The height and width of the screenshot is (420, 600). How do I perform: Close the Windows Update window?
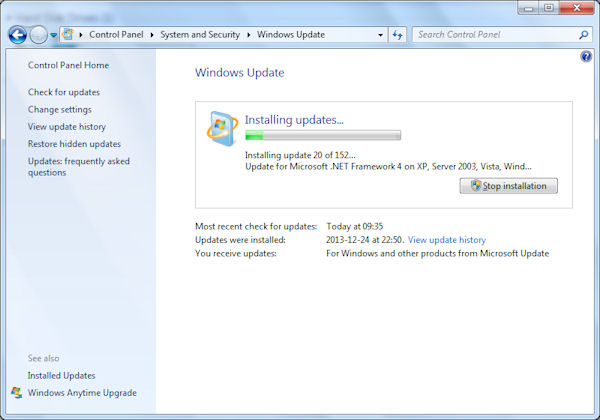pos(577,8)
